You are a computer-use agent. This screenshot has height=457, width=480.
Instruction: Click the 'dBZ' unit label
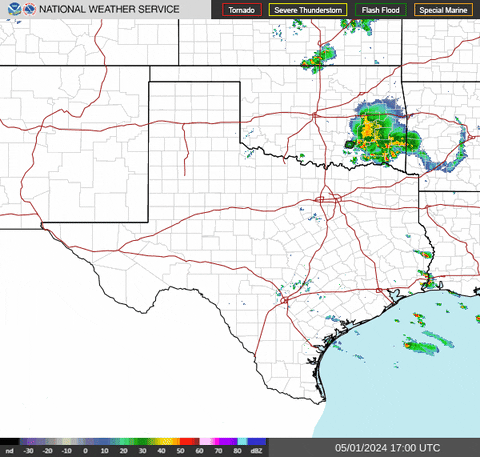(x=256, y=451)
